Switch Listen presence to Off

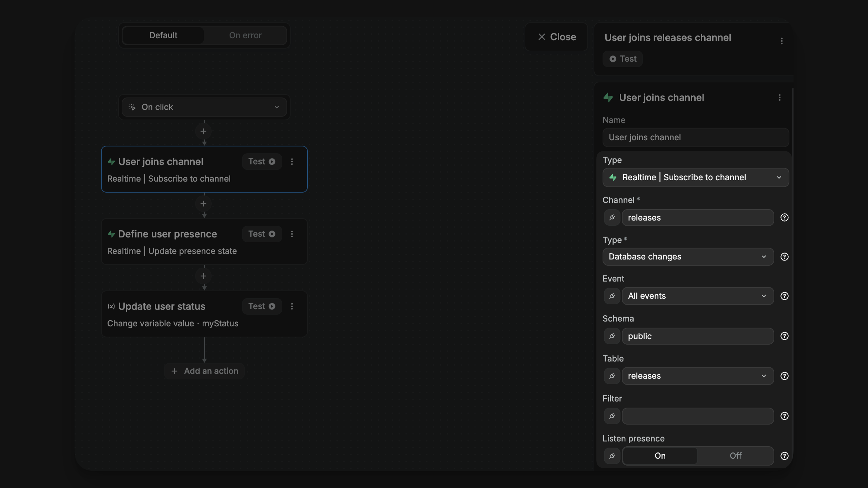point(735,456)
